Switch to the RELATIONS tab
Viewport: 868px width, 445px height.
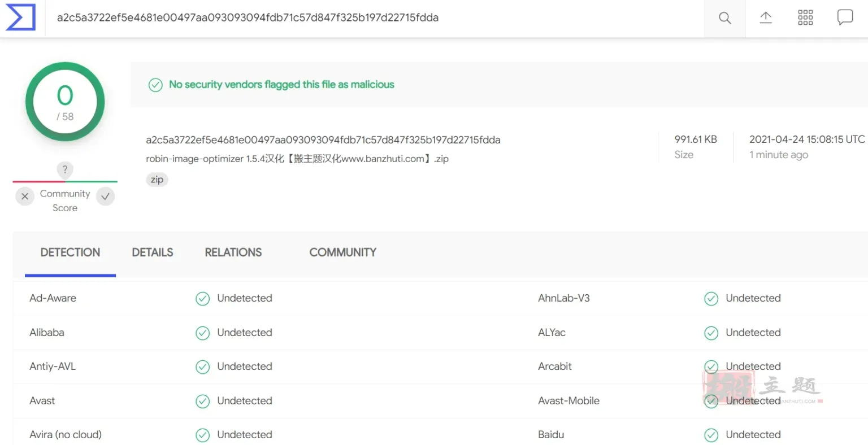[233, 252]
